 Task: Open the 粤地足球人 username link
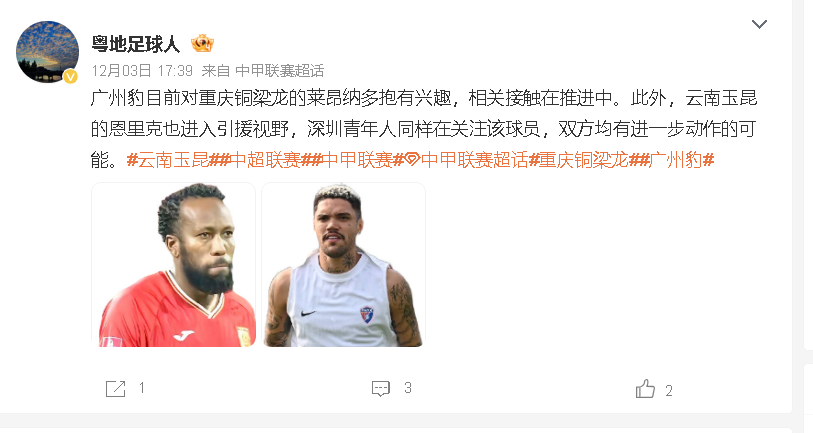[136, 44]
